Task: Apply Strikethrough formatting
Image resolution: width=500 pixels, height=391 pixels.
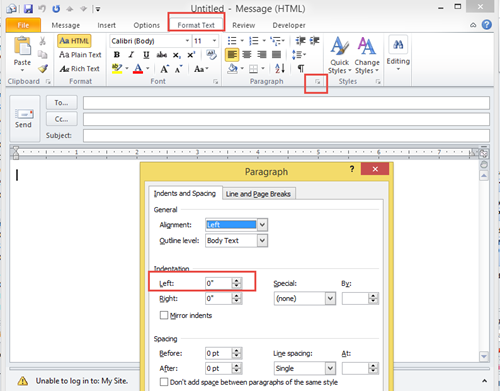Action: 161,55
